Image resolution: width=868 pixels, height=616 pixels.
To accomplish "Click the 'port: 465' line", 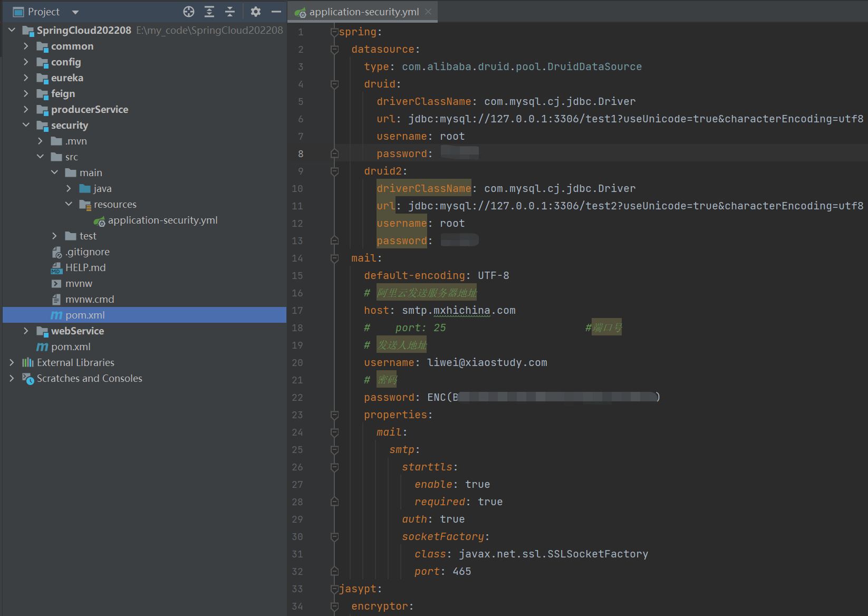I will tap(443, 571).
